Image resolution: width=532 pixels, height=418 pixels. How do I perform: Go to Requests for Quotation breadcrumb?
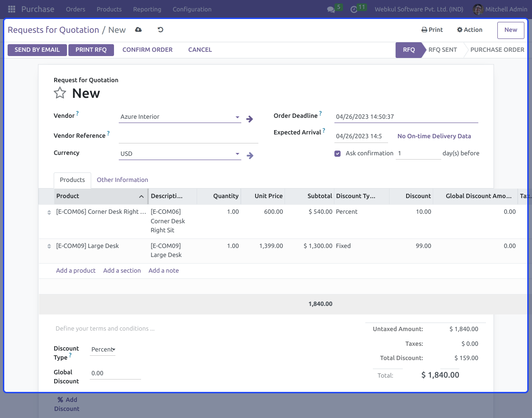click(x=53, y=30)
